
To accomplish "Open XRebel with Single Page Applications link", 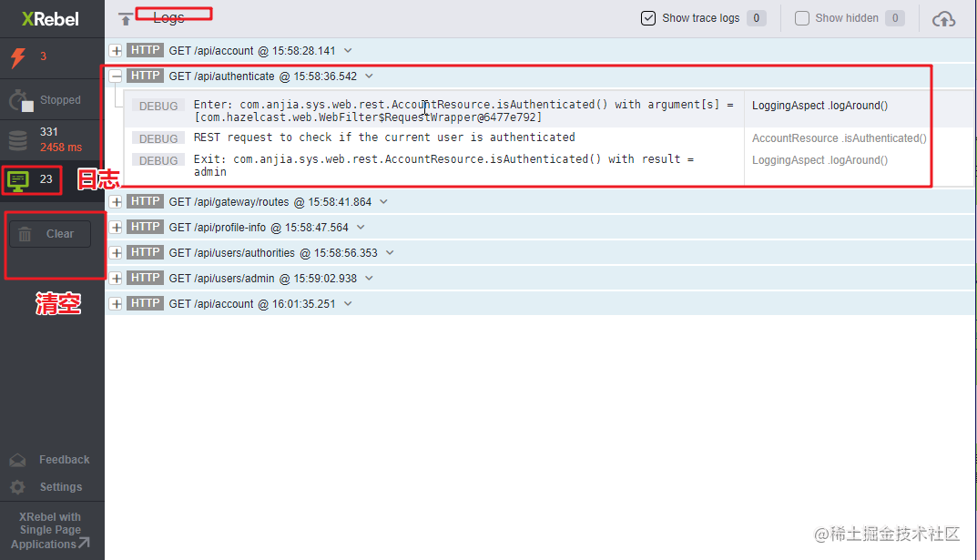I will (x=50, y=530).
